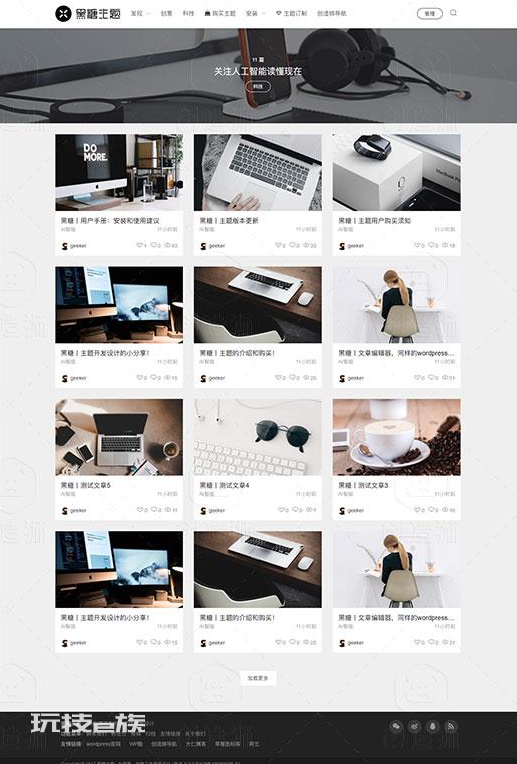Click the 科技 tag in banner
This screenshot has height=764, width=517.
[x=258, y=86]
